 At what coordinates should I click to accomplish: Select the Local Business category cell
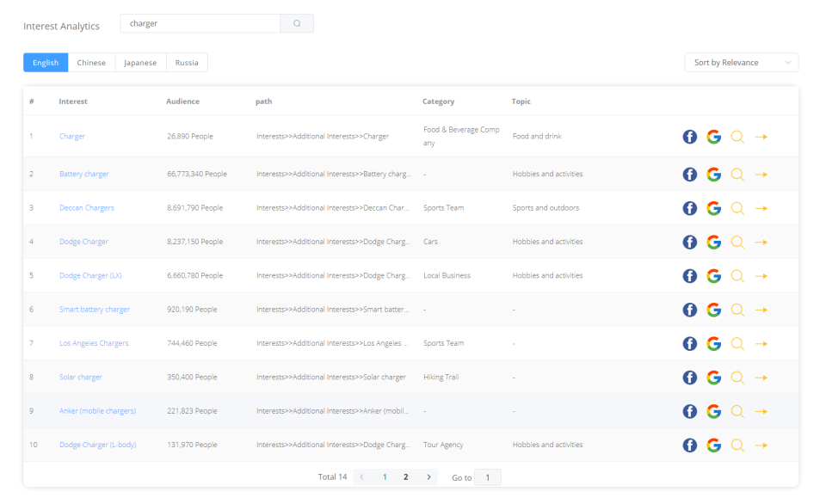pyautogui.click(x=447, y=275)
